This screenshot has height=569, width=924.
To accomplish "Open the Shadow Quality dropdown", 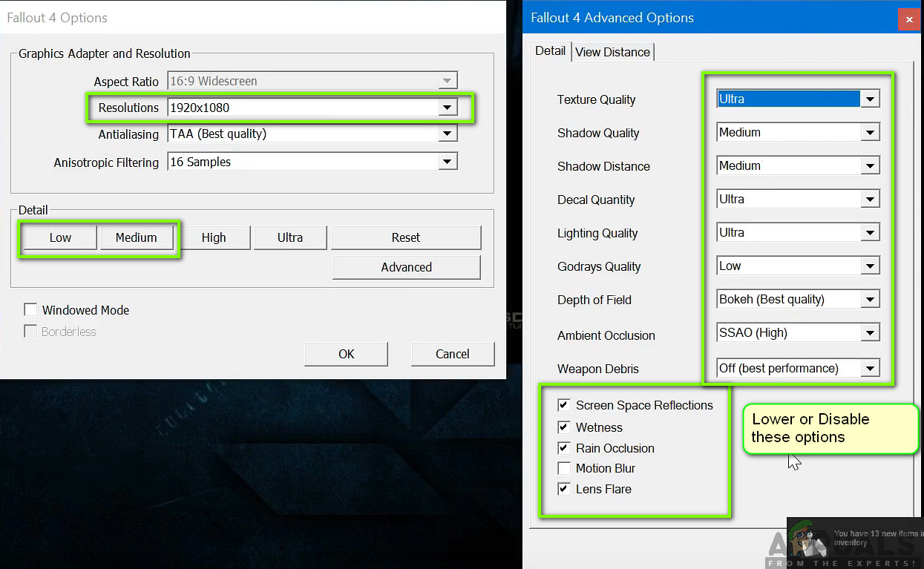I will [870, 132].
